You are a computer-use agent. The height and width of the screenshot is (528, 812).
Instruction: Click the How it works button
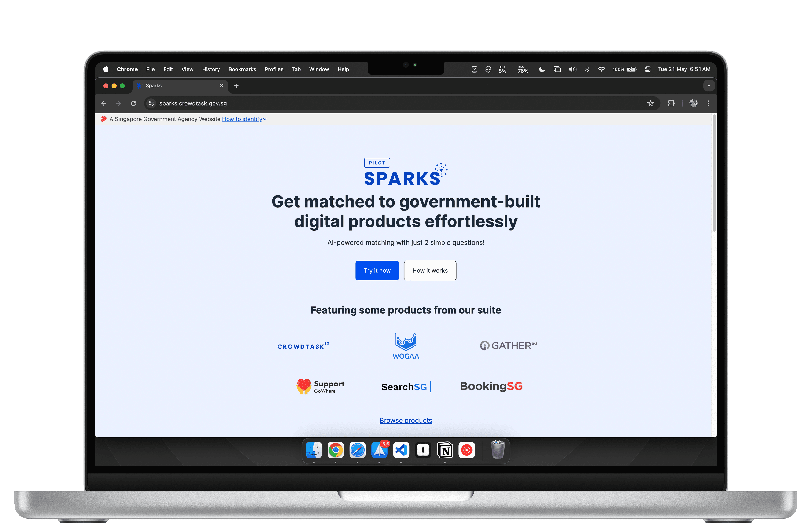click(430, 271)
